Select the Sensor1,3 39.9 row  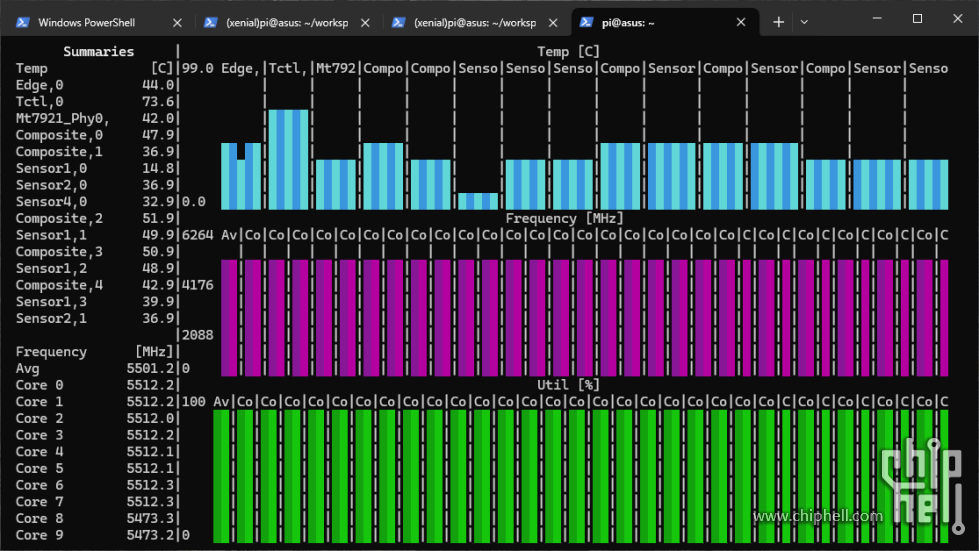coord(95,302)
